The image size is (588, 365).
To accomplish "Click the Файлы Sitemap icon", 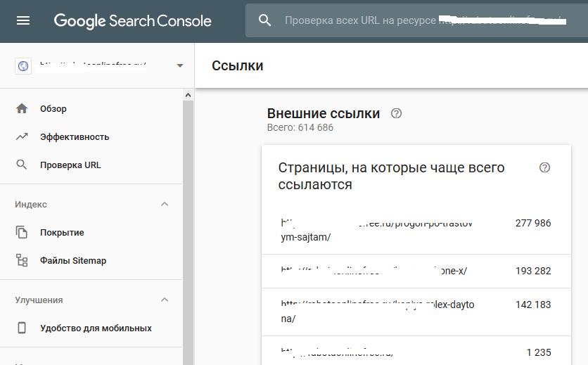I will coord(22,261).
